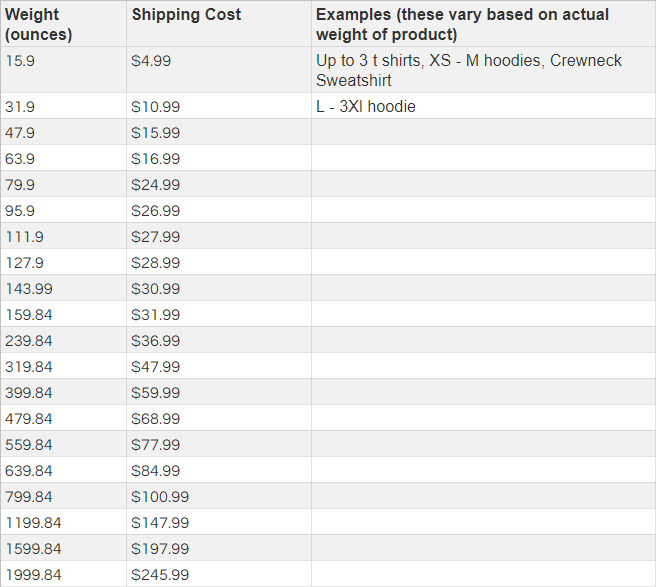Click the $100.99 shipping cost

(160, 497)
